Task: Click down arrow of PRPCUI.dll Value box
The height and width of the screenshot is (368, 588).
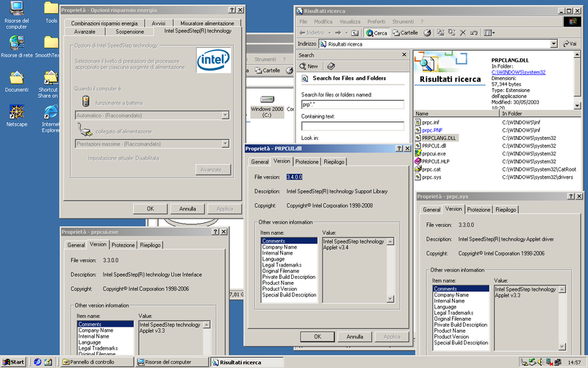Action: coord(390,299)
